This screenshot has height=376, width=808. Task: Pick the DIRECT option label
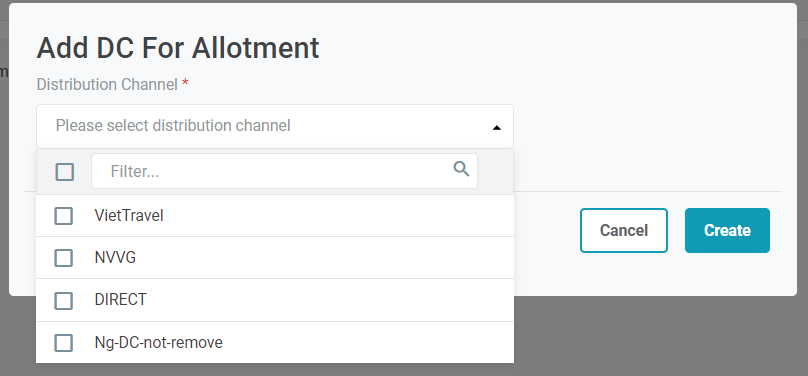(x=121, y=300)
